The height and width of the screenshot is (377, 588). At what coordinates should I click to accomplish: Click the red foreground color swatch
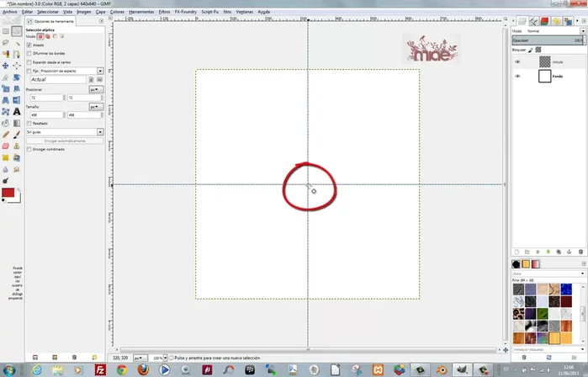coord(8,194)
